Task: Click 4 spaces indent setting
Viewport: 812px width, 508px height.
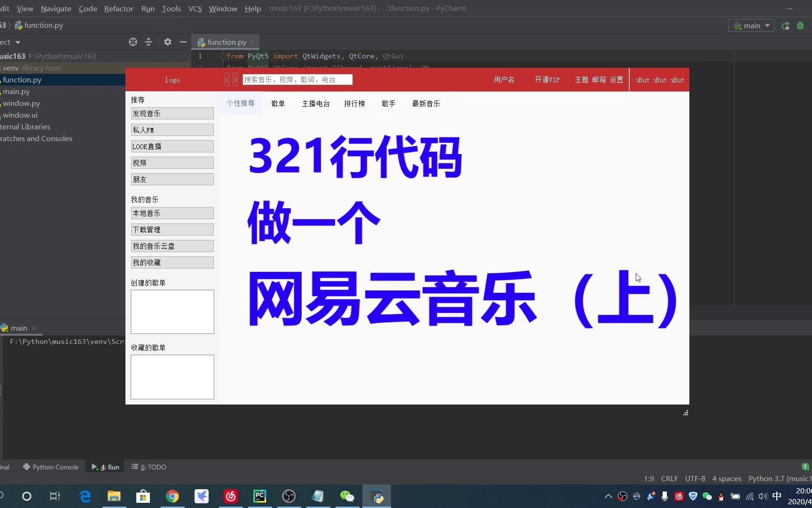Action: pyautogui.click(x=726, y=479)
